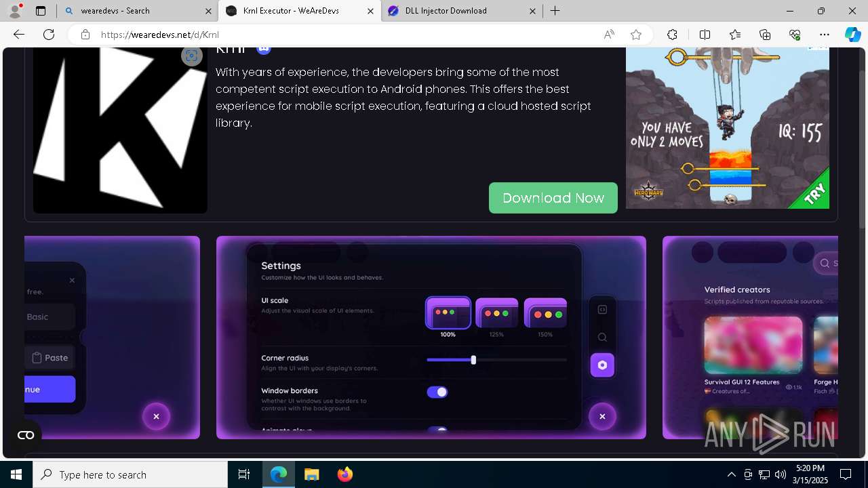Screen dimensions: 868x488
Task: View site information lock icon
Action: 85,35
